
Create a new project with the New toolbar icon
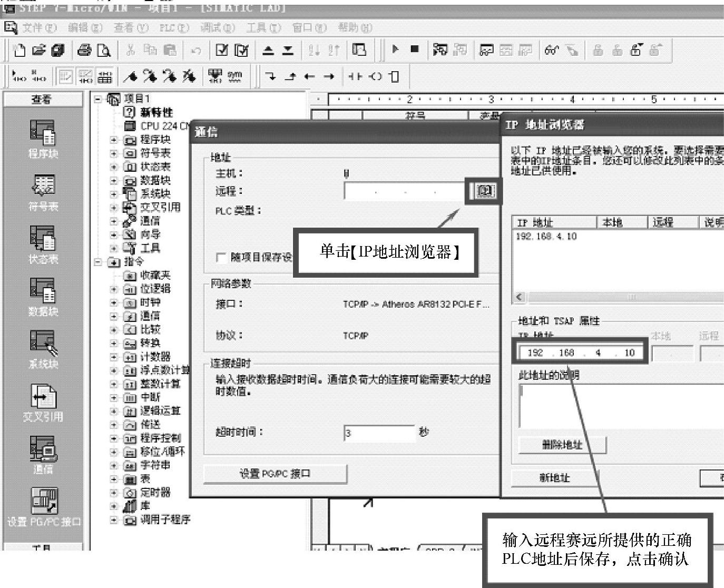coord(19,50)
